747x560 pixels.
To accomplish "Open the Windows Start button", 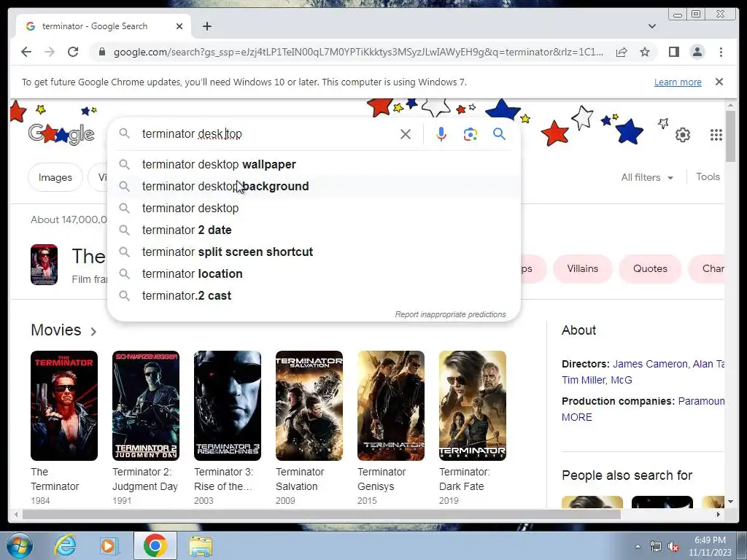I will [19, 545].
